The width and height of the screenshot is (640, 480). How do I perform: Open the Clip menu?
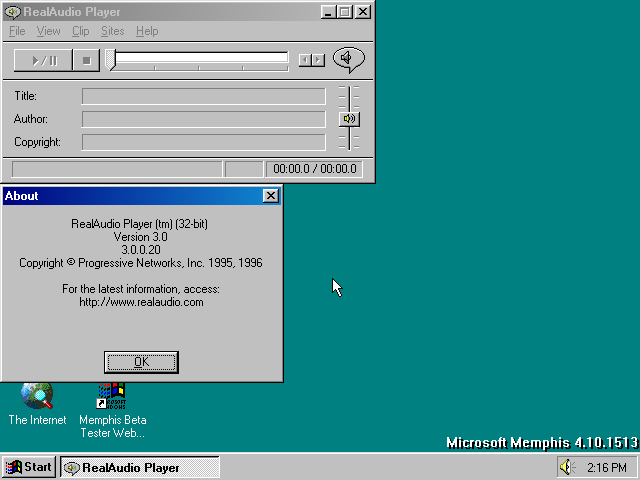(80, 31)
